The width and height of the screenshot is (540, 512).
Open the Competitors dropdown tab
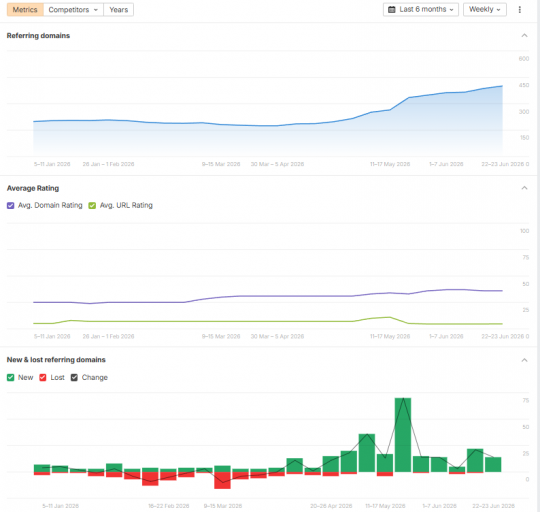pyautogui.click(x=73, y=10)
